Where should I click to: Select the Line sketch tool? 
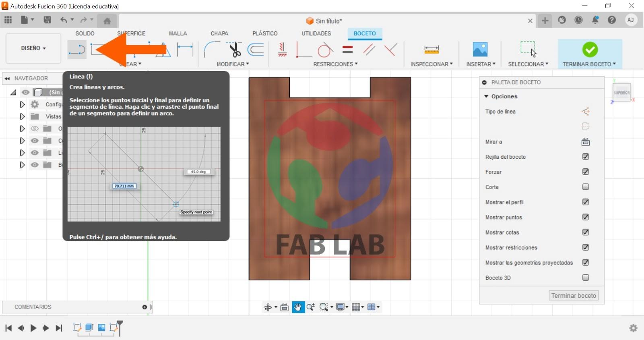(x=76, y=50)
